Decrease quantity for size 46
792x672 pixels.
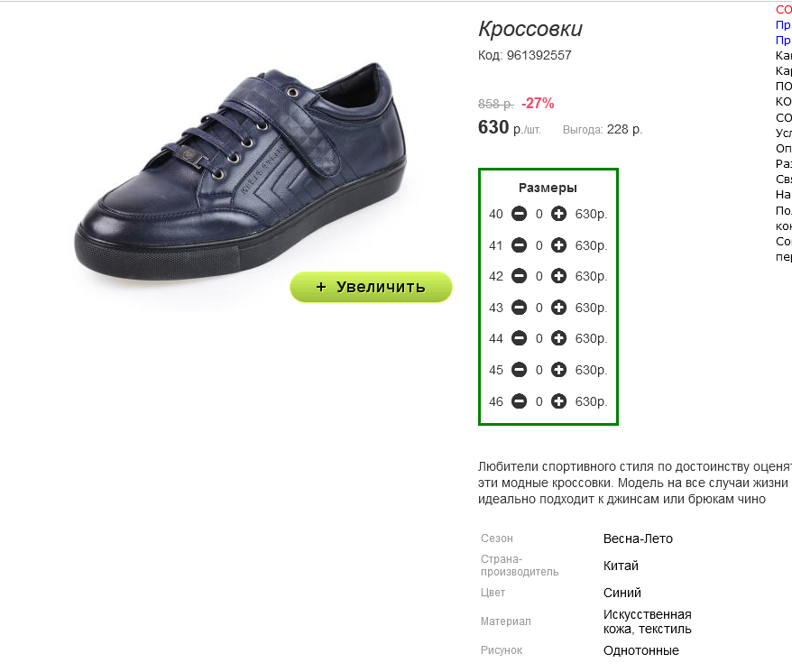pos(519,401)
